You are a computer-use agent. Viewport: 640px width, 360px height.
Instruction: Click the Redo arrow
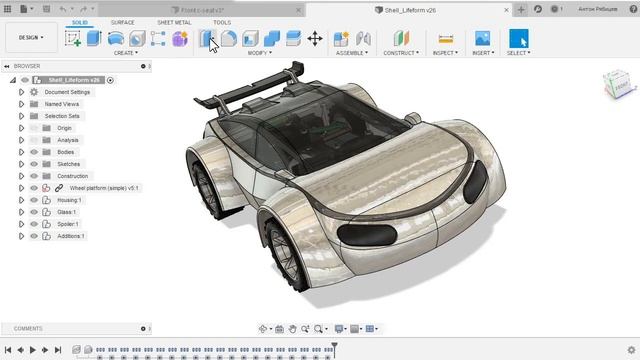[83, 9]
